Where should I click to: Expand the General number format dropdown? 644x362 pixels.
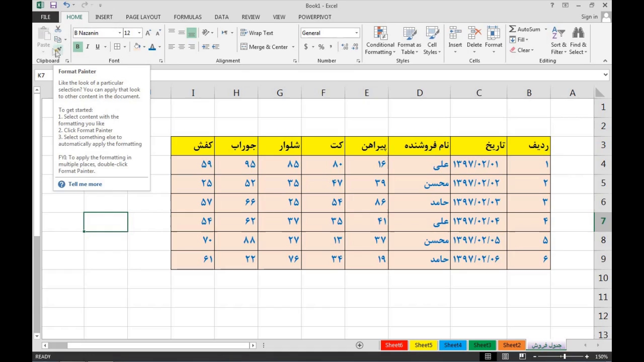coord(356,33)
